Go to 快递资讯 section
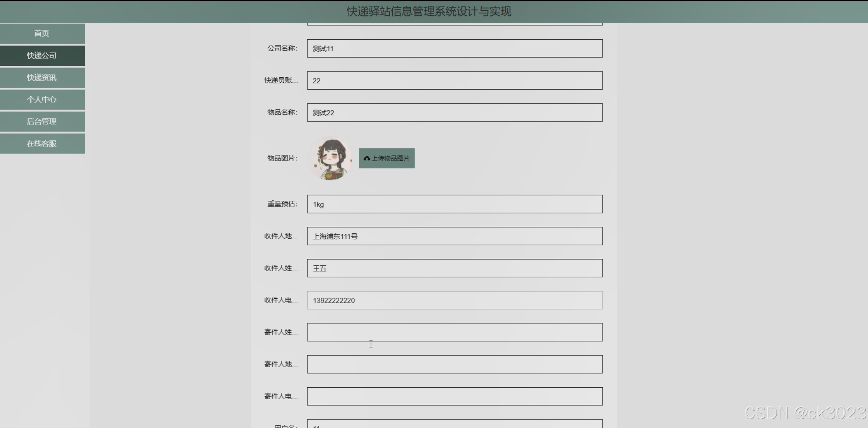The height and width of the screenshot is (428, 868). [42, 77]
